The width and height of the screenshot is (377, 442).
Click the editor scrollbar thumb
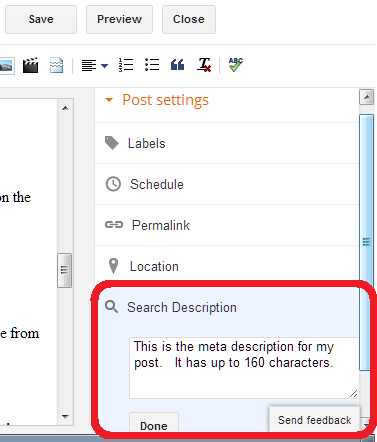click(64, 270)
